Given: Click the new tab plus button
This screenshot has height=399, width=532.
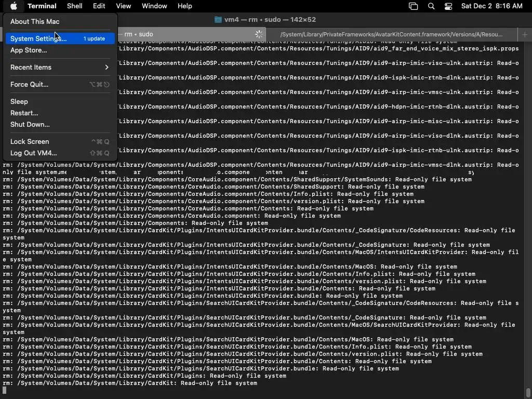Looking at the screenshot, I should [525, 34].
